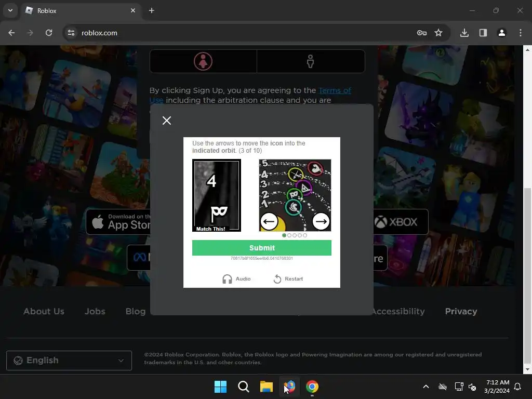The height and width of the screenshot is (399, 532).
Task: Open the browser downloads
Action: point(464,33)
